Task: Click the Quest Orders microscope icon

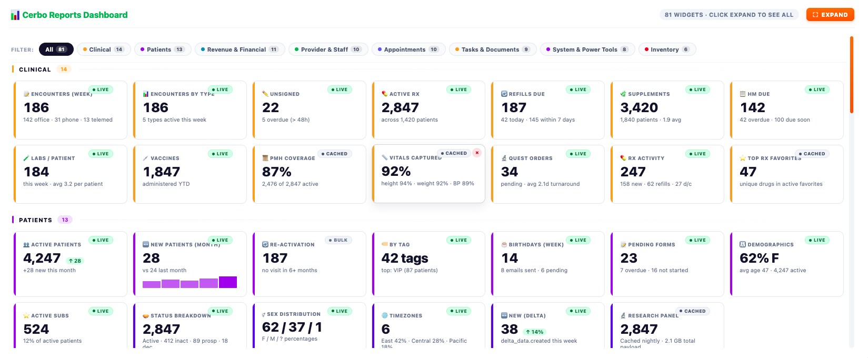Action: (x=504, y=158)
